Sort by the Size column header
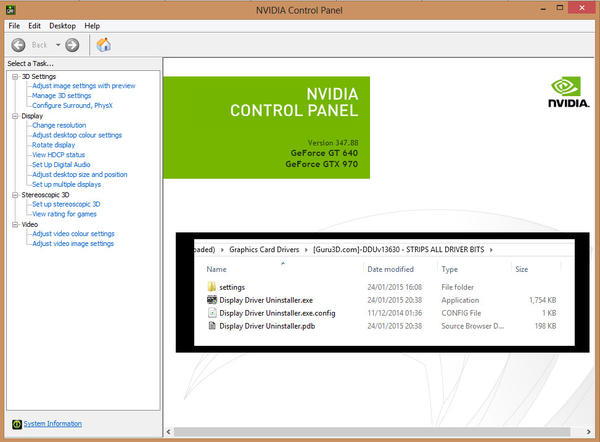This screenshot has width=600, height=442. click(522, 269)
